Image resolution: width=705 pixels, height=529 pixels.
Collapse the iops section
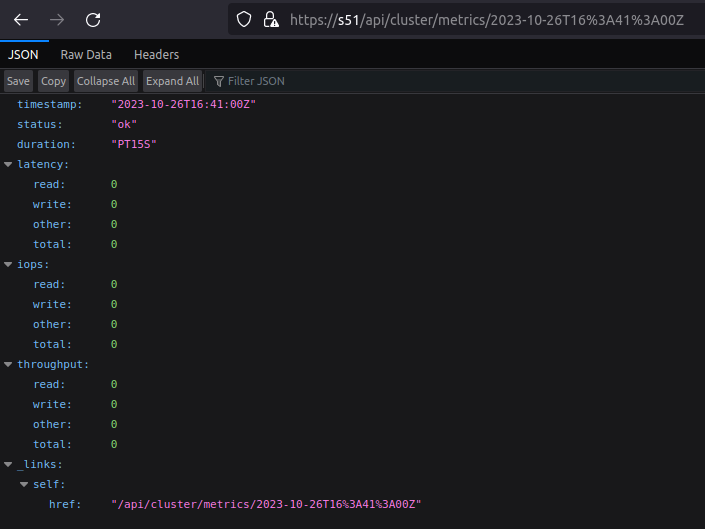click(9, 264)
